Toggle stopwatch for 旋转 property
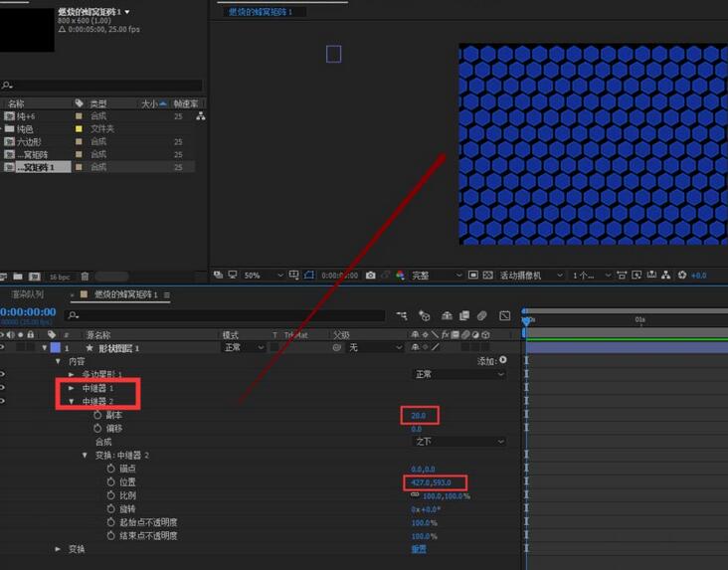The width and height of the screenshot is (728, 570). 110,509
